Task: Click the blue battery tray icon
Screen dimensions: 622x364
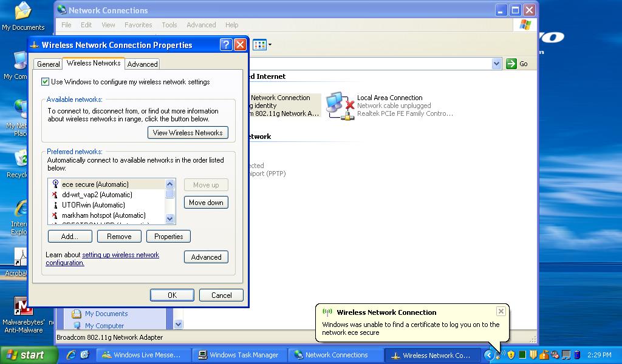Action: pos(578,354)
